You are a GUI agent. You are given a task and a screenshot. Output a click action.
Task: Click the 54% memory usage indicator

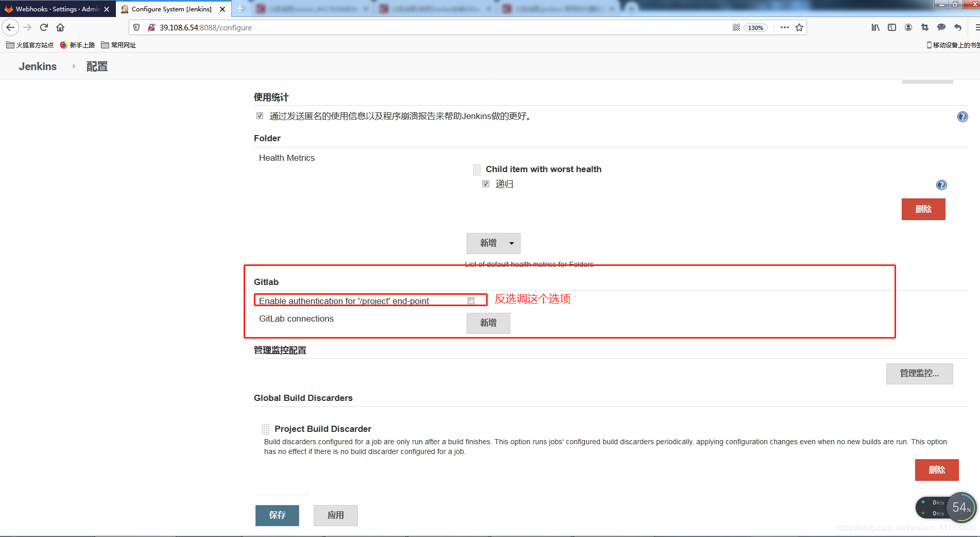click(x=961, y=507)
